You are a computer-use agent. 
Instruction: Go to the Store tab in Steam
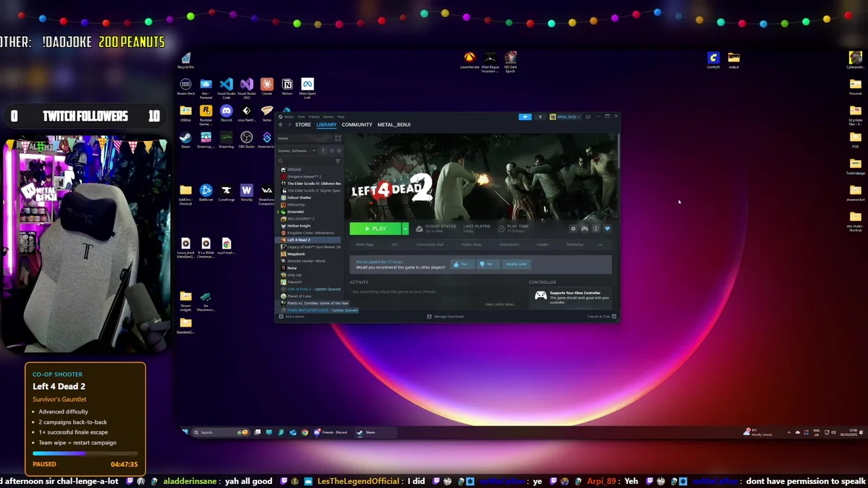pyautogui.click(x=303, y=125)
